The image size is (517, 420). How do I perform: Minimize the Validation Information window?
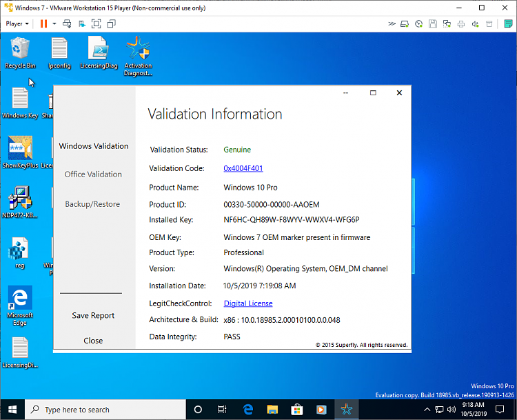pos(345,92)
